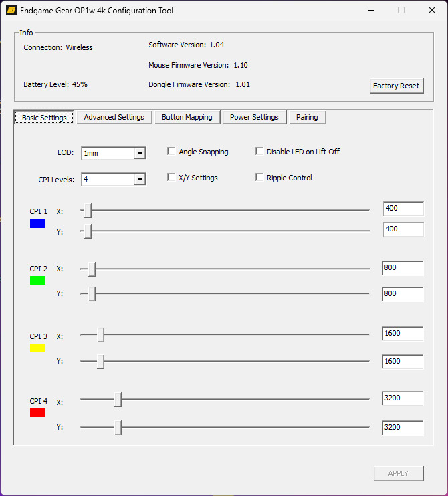
Task: Click the CPI 4 Y slider handle
Action: [x=118, y=428]
